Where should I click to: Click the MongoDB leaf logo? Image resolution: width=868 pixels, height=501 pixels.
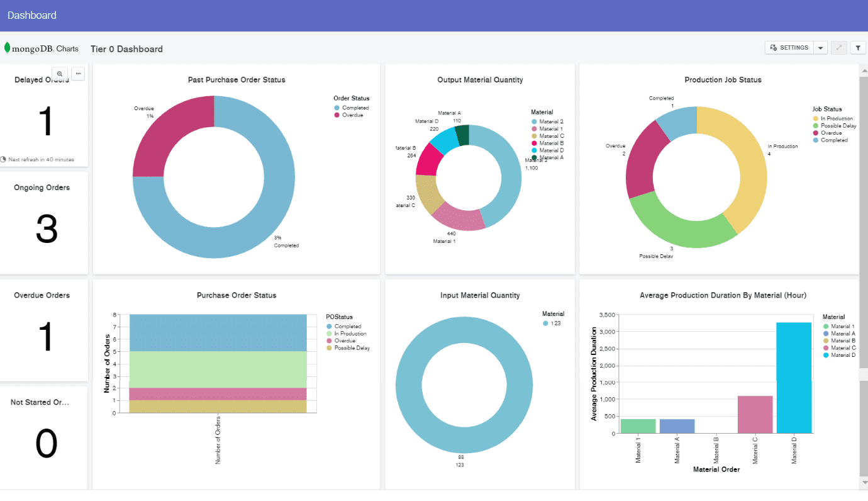(x=8, y=48)
